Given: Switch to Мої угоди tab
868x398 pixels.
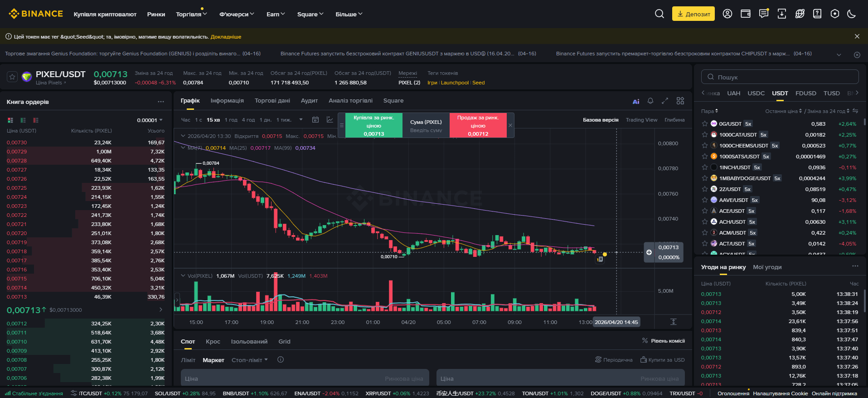Looking at the screenshot, I should (x=767, y=267).
